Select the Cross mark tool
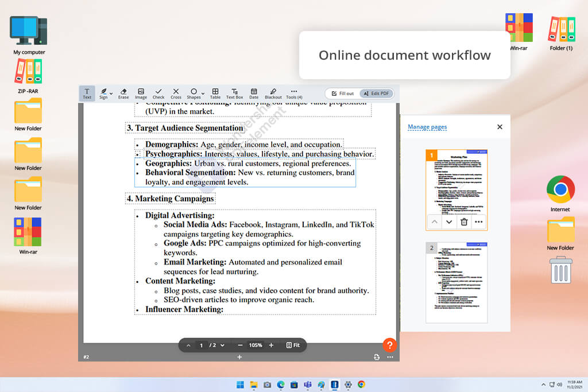 [176, 94]
